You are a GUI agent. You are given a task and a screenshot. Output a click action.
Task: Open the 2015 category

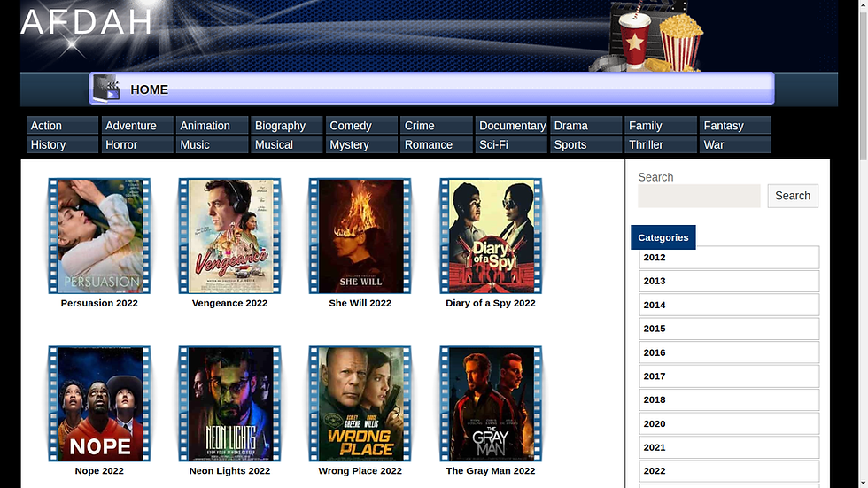pyautogui.click(x=729, y=329)
